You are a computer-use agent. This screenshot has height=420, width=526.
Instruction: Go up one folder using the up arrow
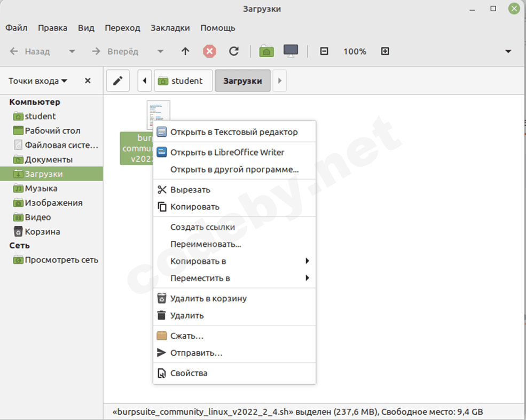point(185,51)
